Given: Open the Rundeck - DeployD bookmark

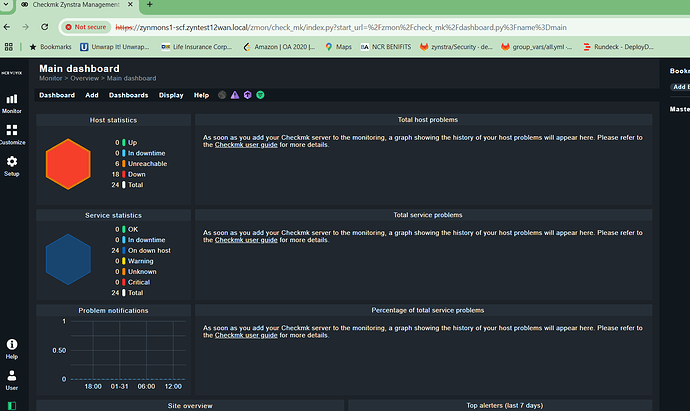Looking at the screenshot, I should 618,47.
